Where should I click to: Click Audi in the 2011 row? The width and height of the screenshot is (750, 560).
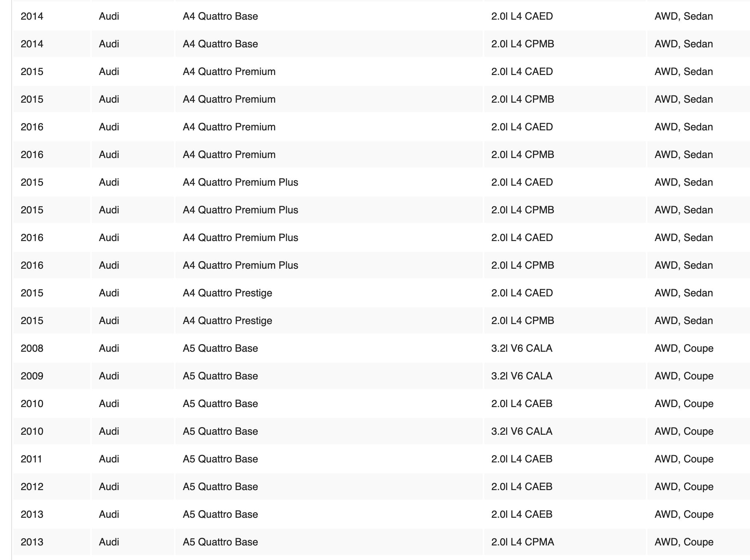point(109,459)
